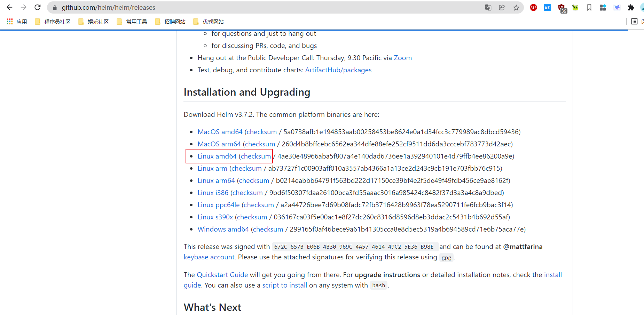Click the padlock site info icon

click(x=55, y=8)
